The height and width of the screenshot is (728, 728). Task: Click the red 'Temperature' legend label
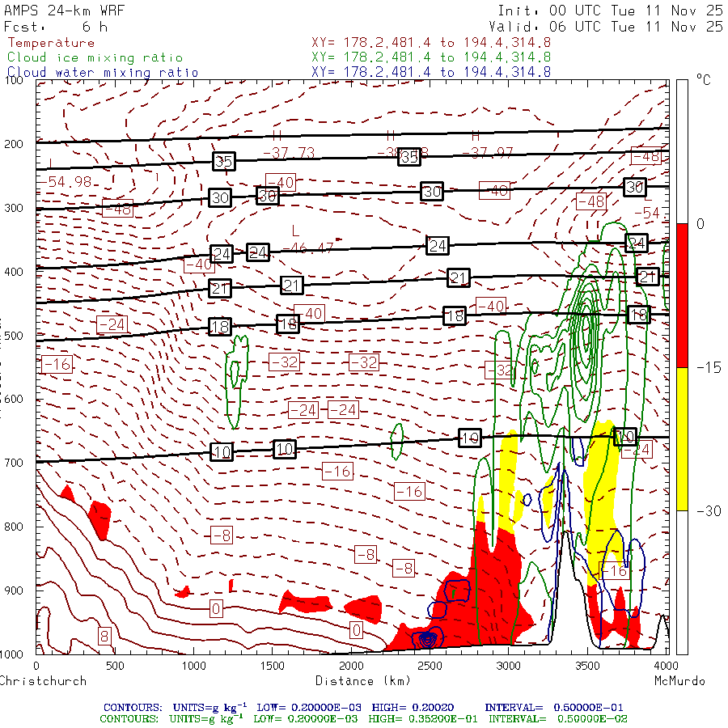[x=51, y=43]
